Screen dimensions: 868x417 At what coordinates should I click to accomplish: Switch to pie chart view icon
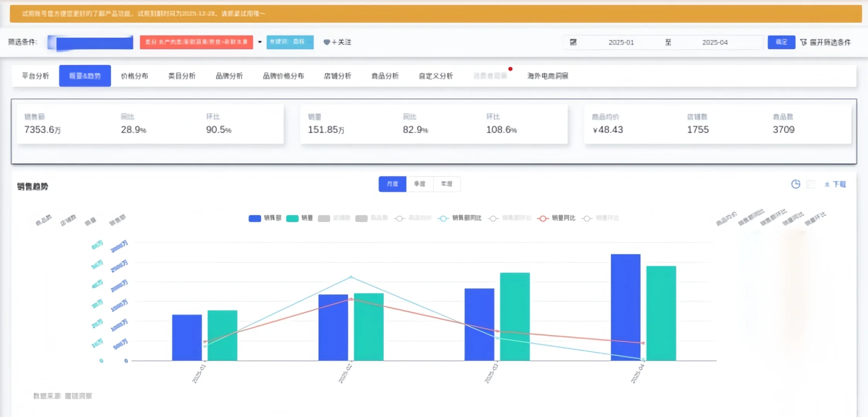[x=795, y=184]
